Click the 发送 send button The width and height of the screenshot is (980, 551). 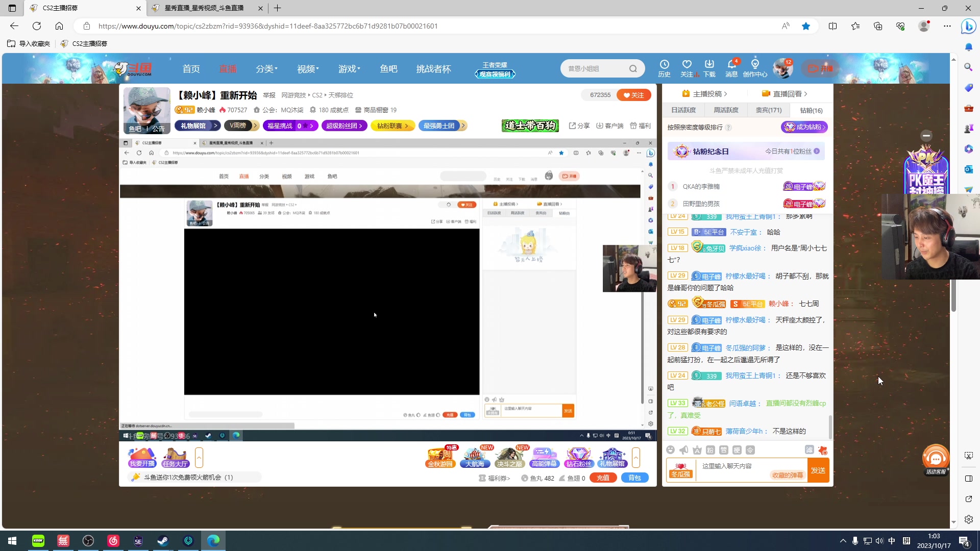point(818,470)
